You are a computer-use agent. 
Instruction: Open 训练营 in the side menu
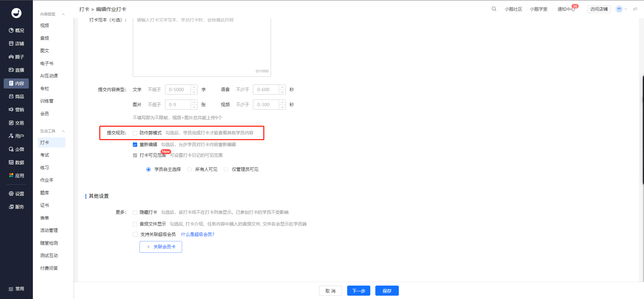(x=47, y=101)
